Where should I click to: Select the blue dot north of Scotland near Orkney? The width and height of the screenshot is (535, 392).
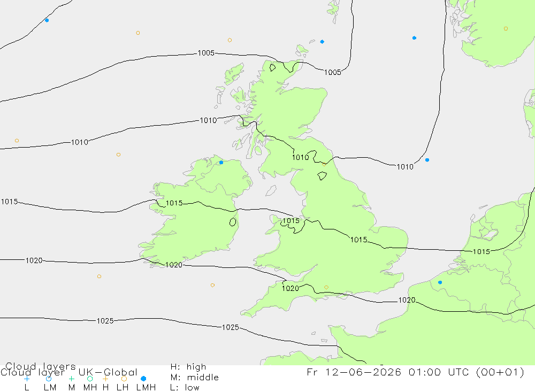[x=322, y=42]
